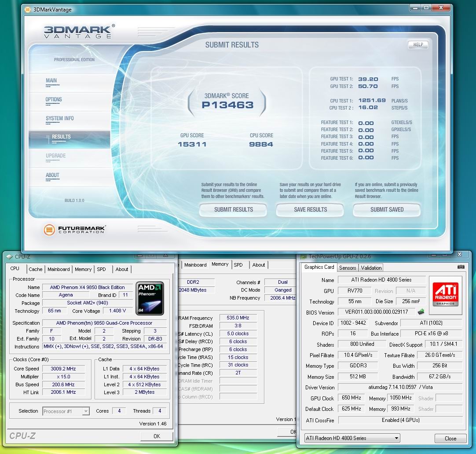Select SPD tab in the second CPU-Z window
The image size is (476, 454).
[x=238, y=265]
